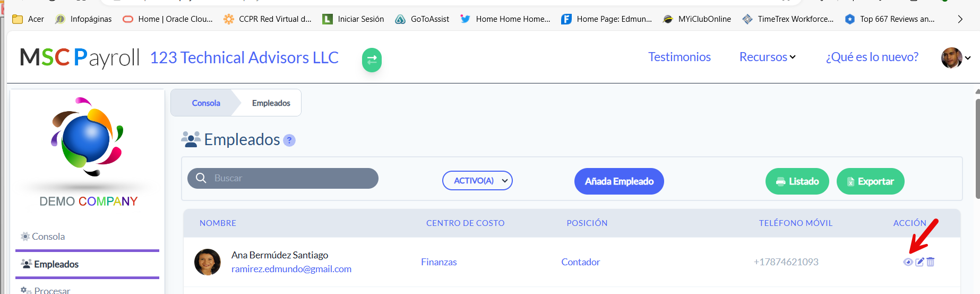The height and width of the screenshot is (294, 980).
Task: View Ana Bermúdez's record via eye icon
Action: [908, 262]
